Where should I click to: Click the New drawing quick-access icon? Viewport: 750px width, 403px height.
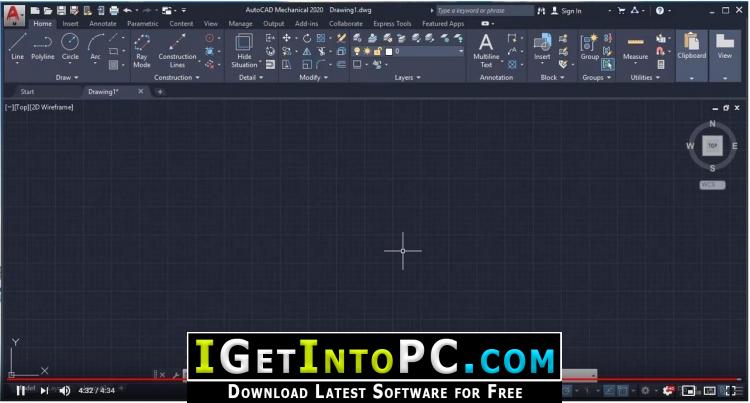(x=35, y=10)
